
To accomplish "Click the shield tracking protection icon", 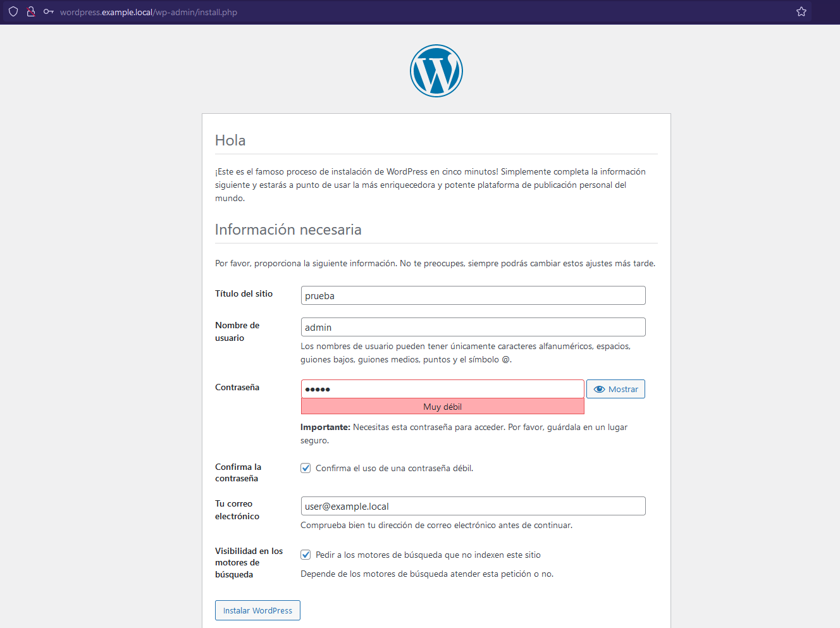I will point(13,11).
